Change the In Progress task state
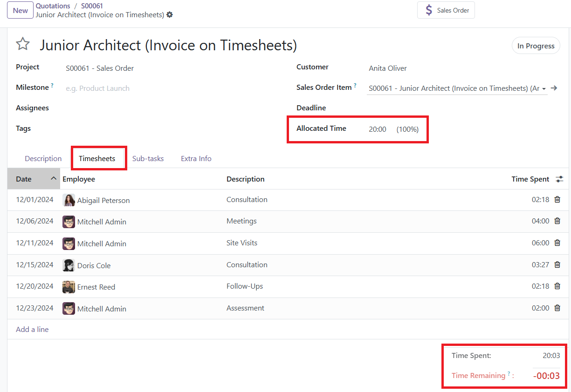This screenshot has width=571, height=392. [536, 46]
